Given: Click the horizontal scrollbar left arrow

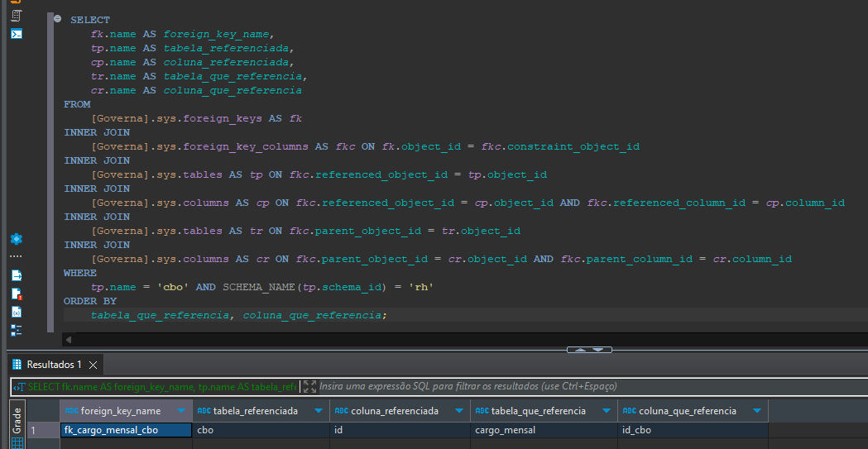Looking at the screenshot, I should (69, 340).
